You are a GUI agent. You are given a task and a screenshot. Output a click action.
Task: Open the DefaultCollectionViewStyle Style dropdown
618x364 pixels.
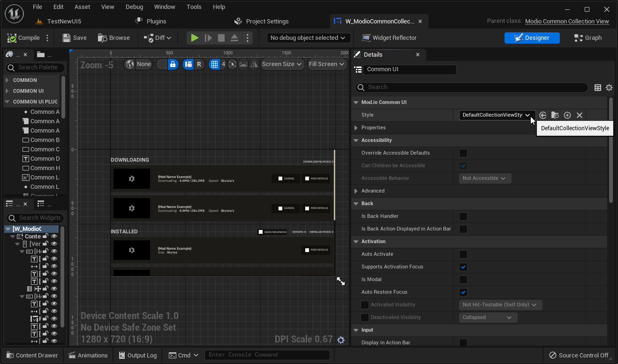point(497,115)
